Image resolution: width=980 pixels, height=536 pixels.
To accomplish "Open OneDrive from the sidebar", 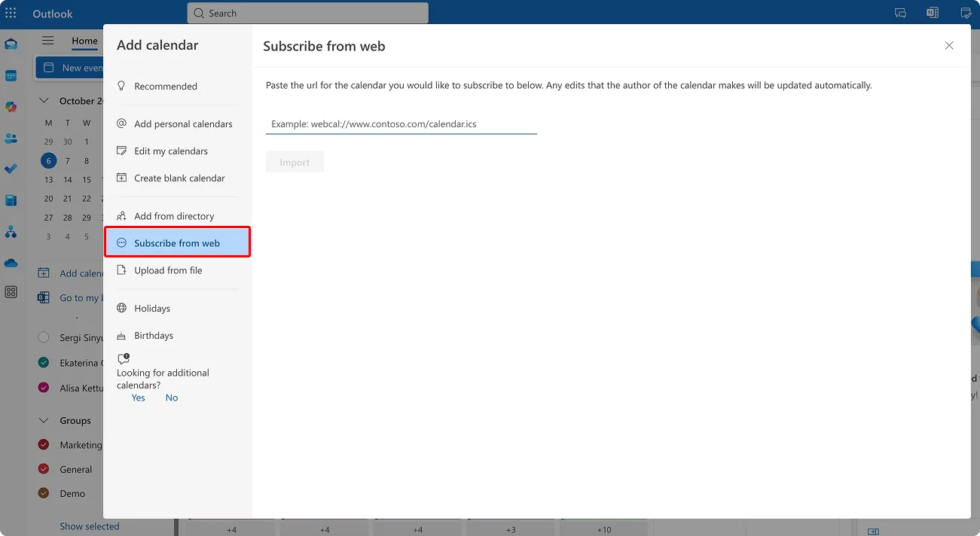I will click(x=11, y=263).
